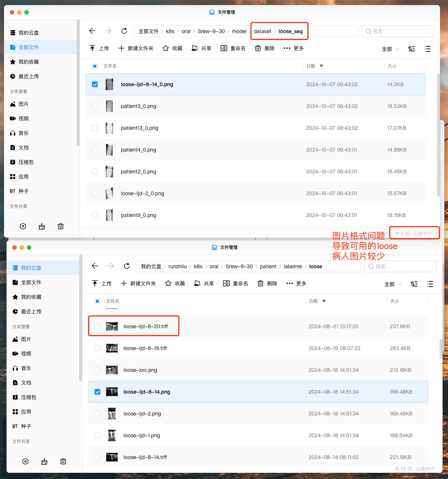Click 上传 upload in top window toolbar
Viewport: 448px width, 479px height.
99,48
